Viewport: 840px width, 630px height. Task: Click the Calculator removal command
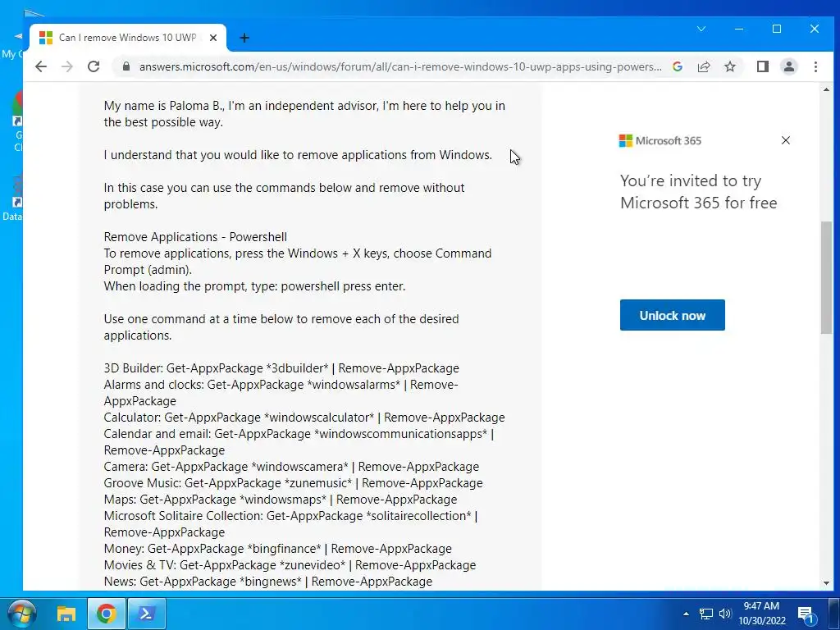tap(304, 418)
